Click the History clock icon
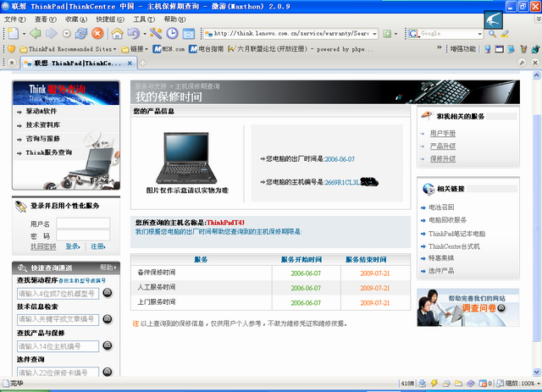This screenshot has height=392, width=542. coord(173,34)
